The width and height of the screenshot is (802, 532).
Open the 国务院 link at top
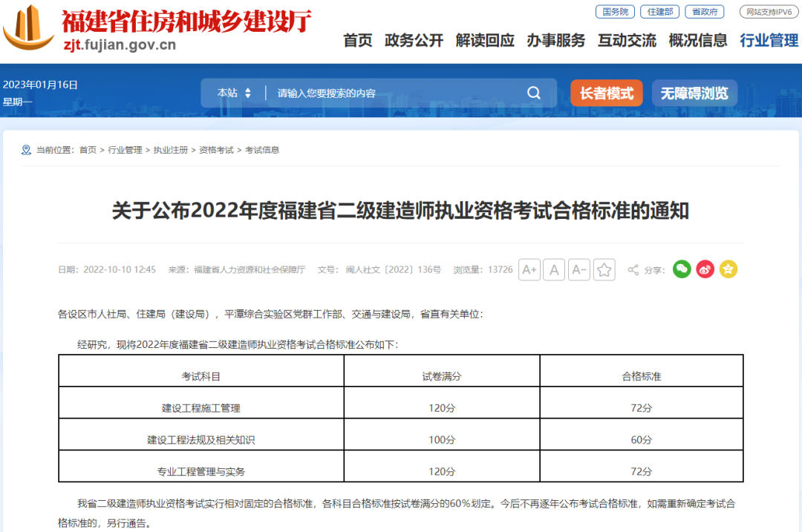pyautogui.click(x=615, y=12)
